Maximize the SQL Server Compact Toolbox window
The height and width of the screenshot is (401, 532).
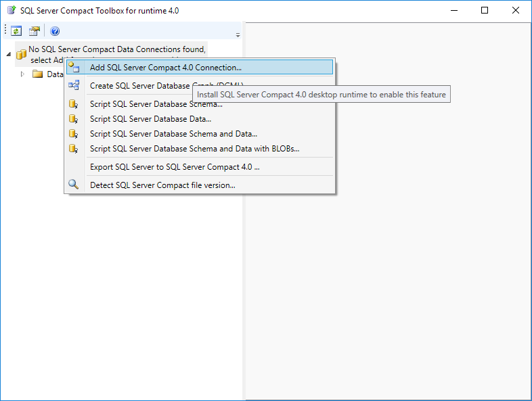485,11
